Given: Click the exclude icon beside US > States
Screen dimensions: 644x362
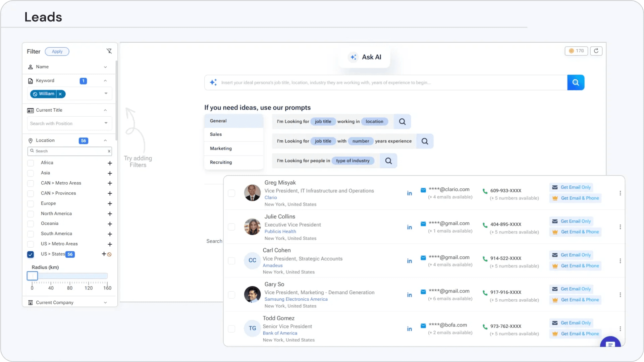Looking at the screenshot, I should pos(109,254).
